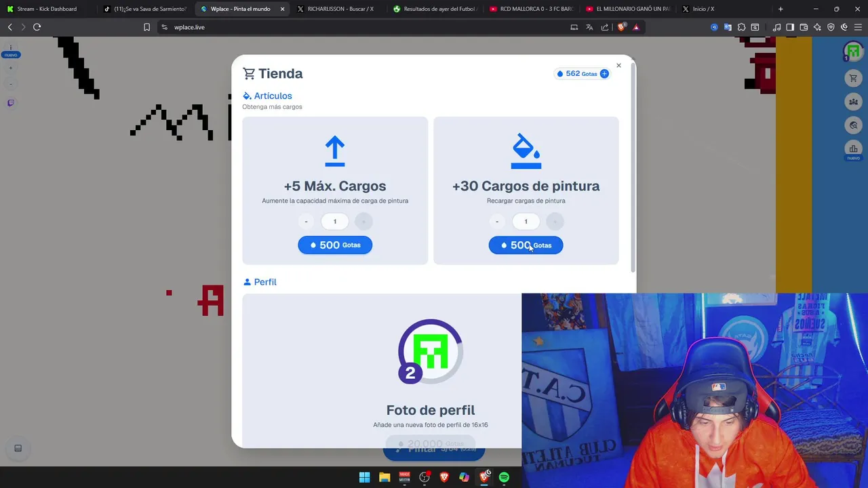Open Spotify from taskbar
This screenshot has width=868, height=488.
point(504,477)
